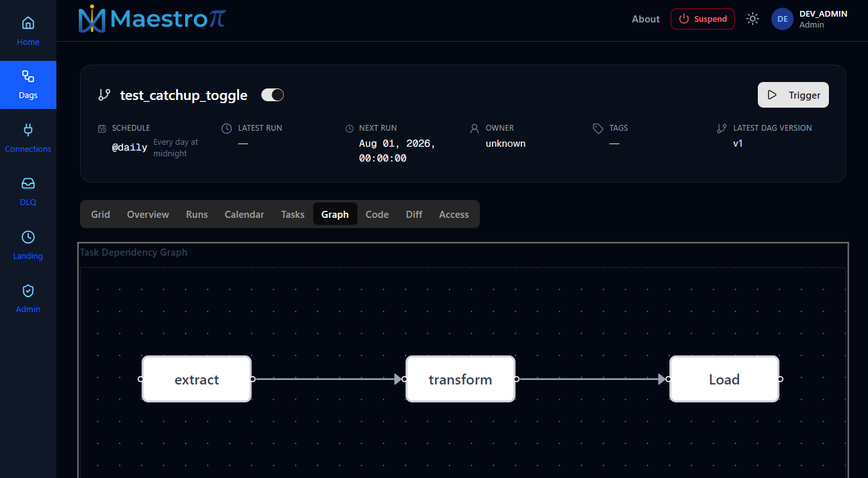The image size is (868, 478).
Task: Click the owner value unknown
Action: click(505, 144)
